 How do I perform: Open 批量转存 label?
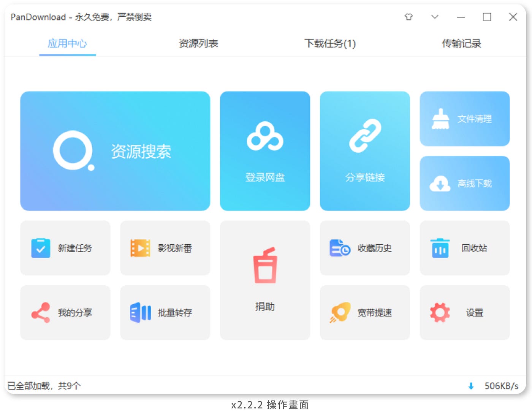pos(175,313)
